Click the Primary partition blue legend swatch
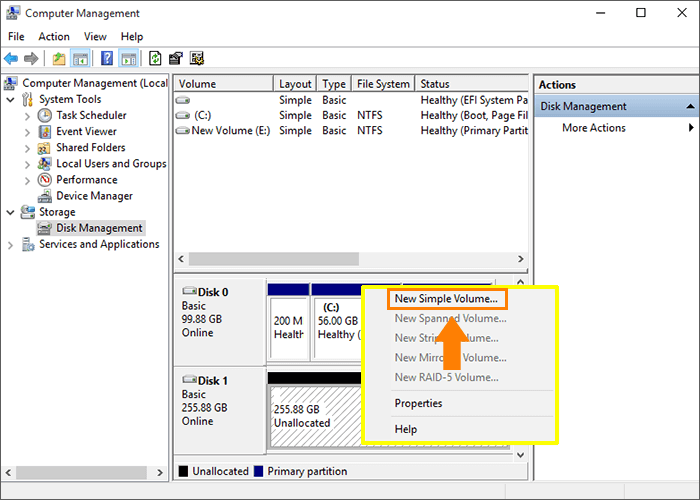The height and width of the screenshot is (500, 700). point(258,471)
